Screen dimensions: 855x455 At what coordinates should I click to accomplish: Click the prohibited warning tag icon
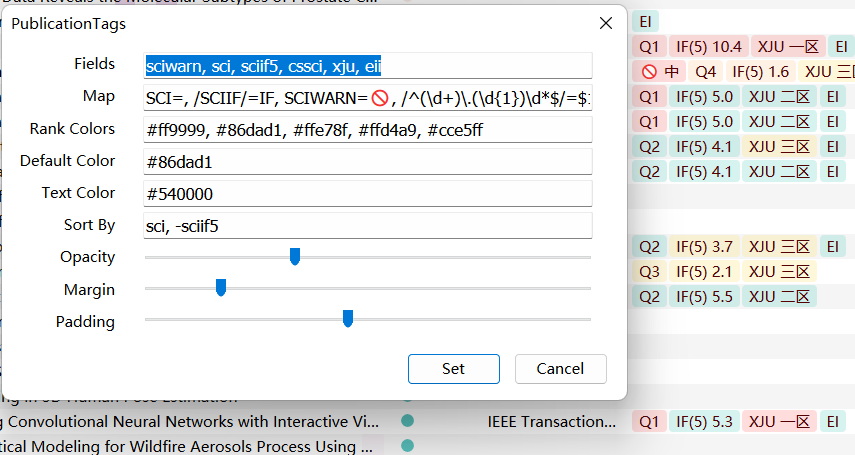point(649,71)
